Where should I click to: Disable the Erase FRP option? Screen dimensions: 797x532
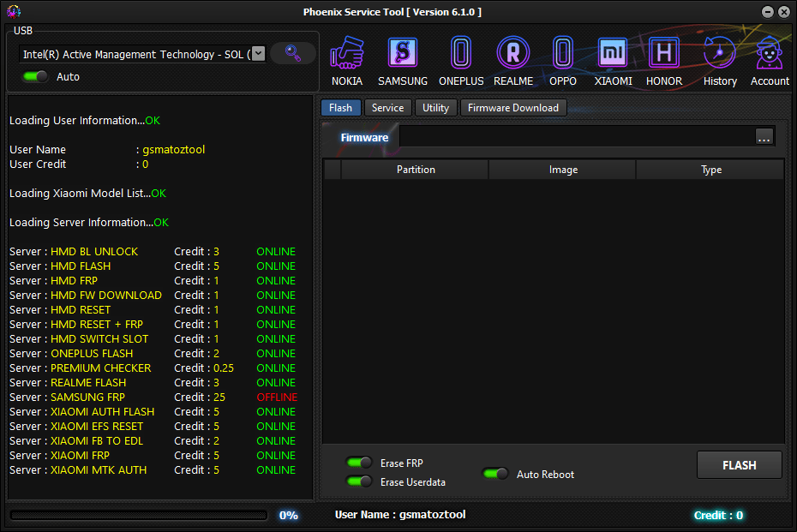coord(358,463)
